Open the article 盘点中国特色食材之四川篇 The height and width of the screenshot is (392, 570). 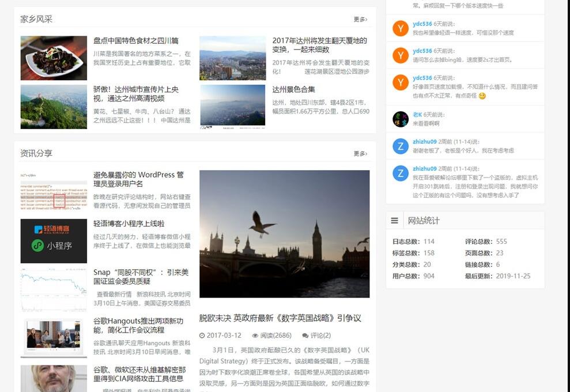click(136, 41)
